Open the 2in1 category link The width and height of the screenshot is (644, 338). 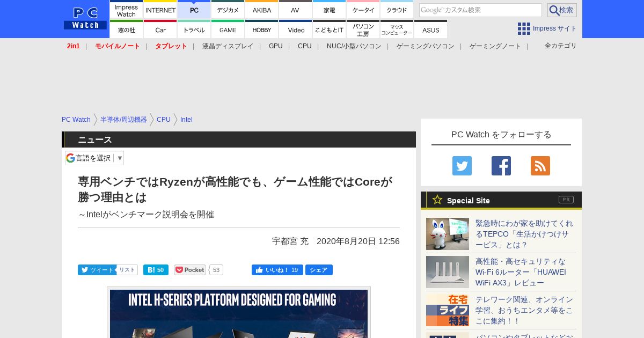click(74, 46)
